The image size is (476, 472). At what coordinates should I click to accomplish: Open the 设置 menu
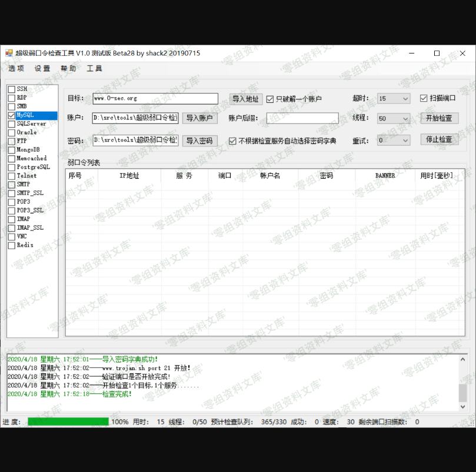point(42,69)
